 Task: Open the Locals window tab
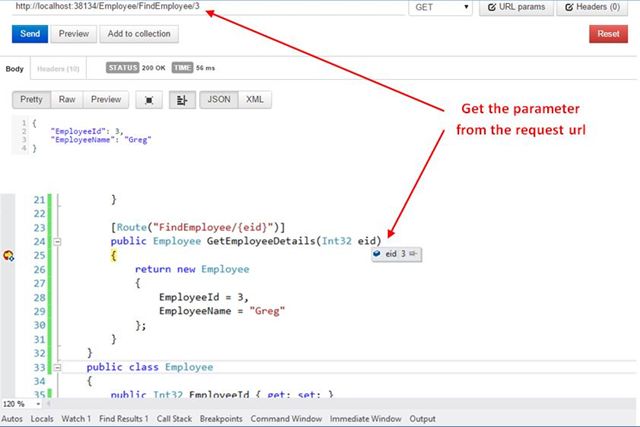click(42, 419)
